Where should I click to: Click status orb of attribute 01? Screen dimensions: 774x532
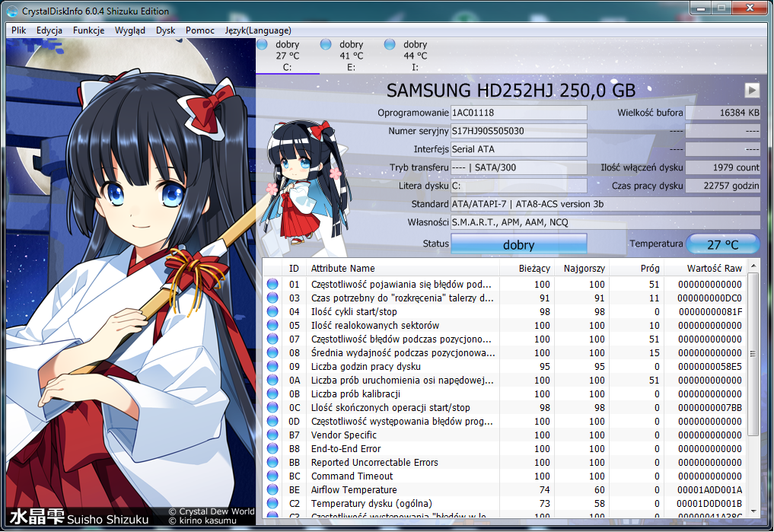tap(272, 284)
